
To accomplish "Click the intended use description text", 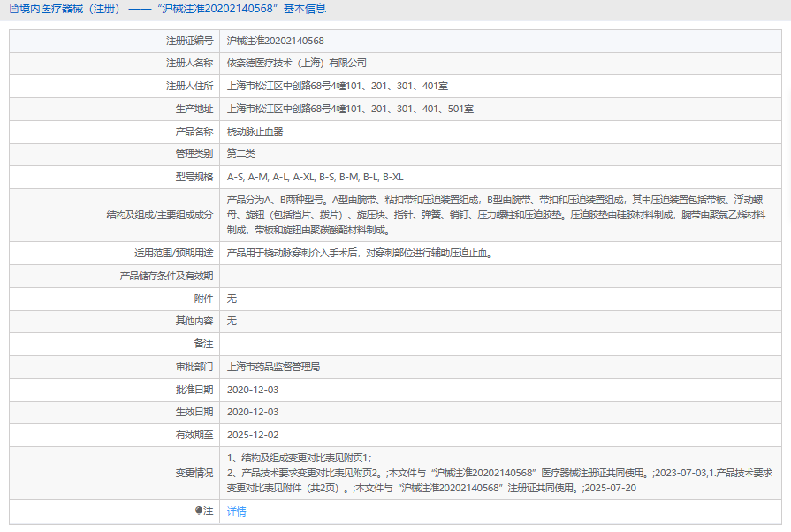I will pyautogui.click(x=358, y=253).
